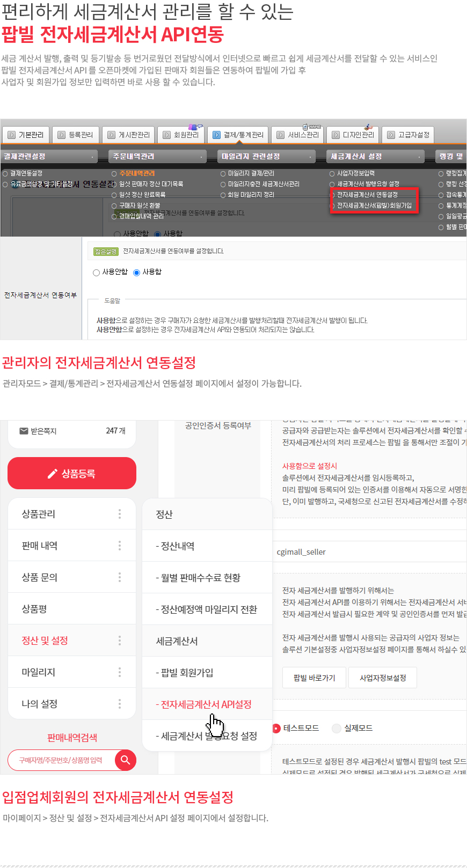Open 세금계산서 발행요청 설정 in top menu
Image resolution: width=467 pixels, height=868 pixels.
(368, 184)
